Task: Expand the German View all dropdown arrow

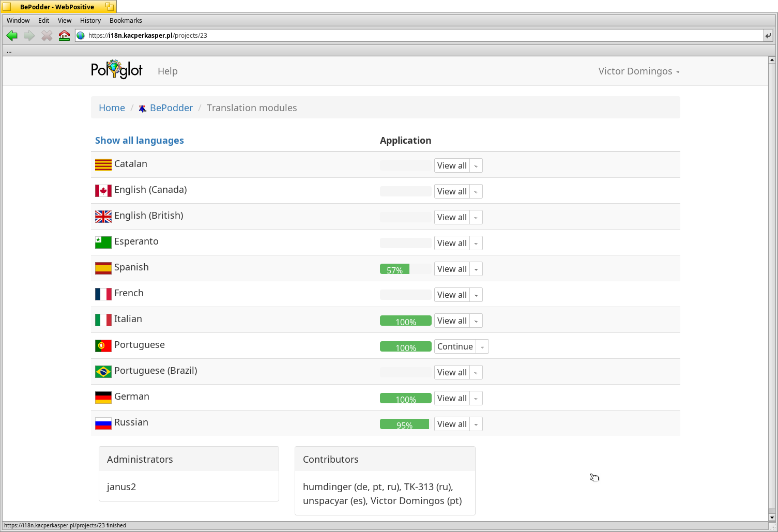Action: coord(476,398)
